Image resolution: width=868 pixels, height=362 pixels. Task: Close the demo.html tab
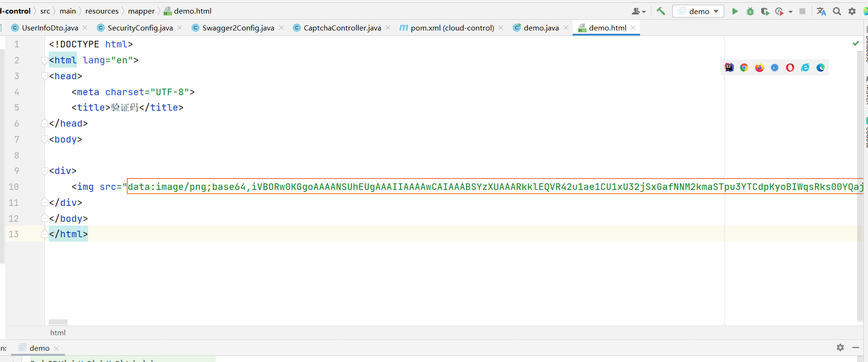(x=633, y=28)
